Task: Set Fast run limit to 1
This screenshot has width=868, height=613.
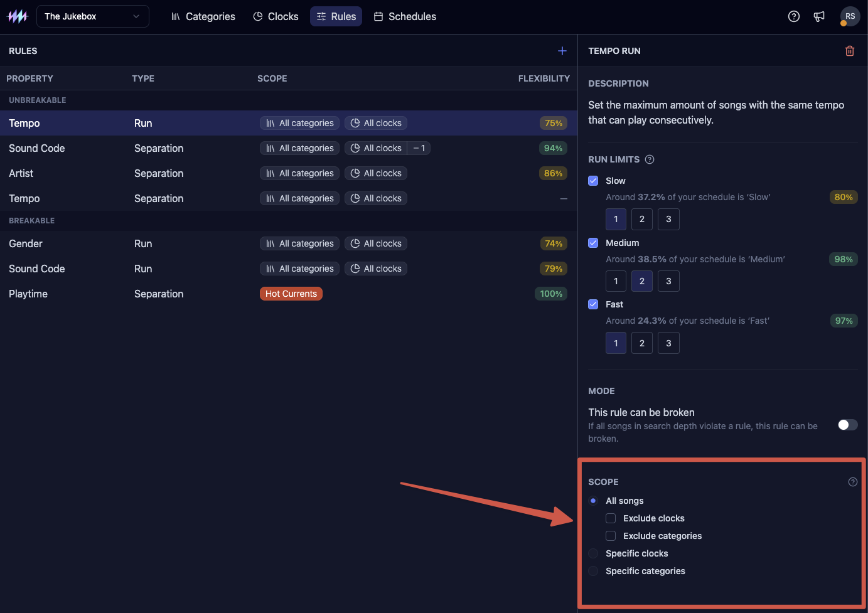Action: pos(616,343)
